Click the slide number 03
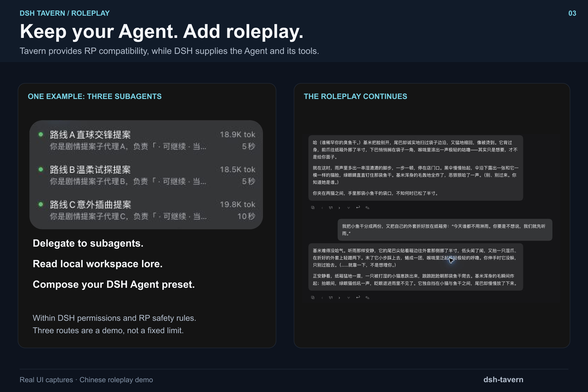 pos(572,13)
